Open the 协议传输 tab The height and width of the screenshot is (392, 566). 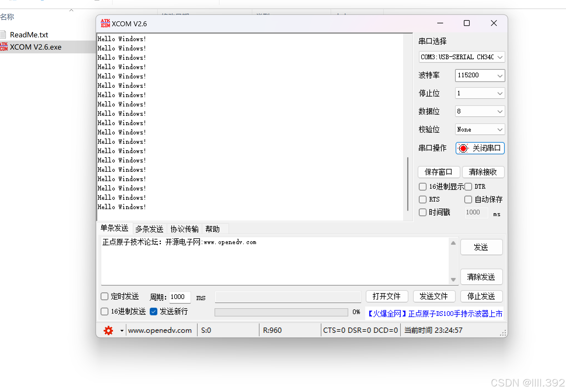coord(184,229)
